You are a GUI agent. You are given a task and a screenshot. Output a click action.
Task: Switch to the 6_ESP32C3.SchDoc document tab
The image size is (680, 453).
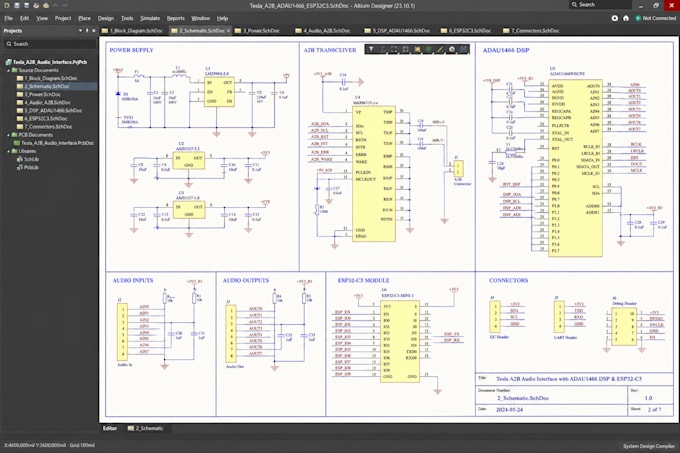[466, 31]
